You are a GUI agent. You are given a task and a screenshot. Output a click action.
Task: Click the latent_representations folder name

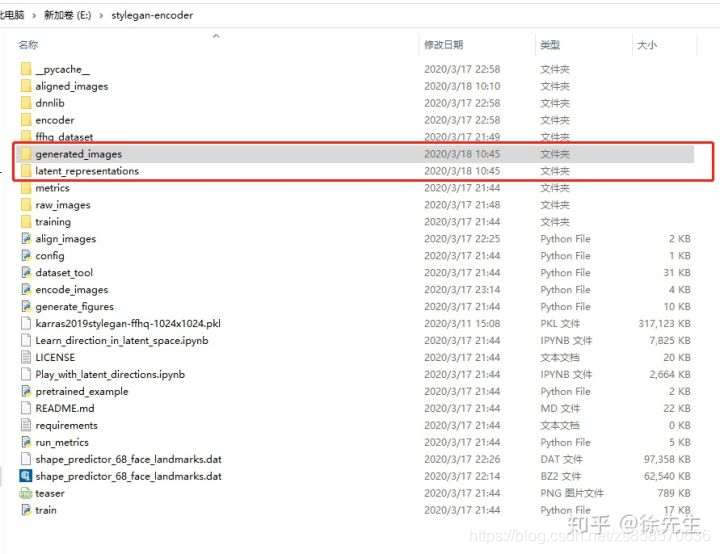[x=87, y=171]
